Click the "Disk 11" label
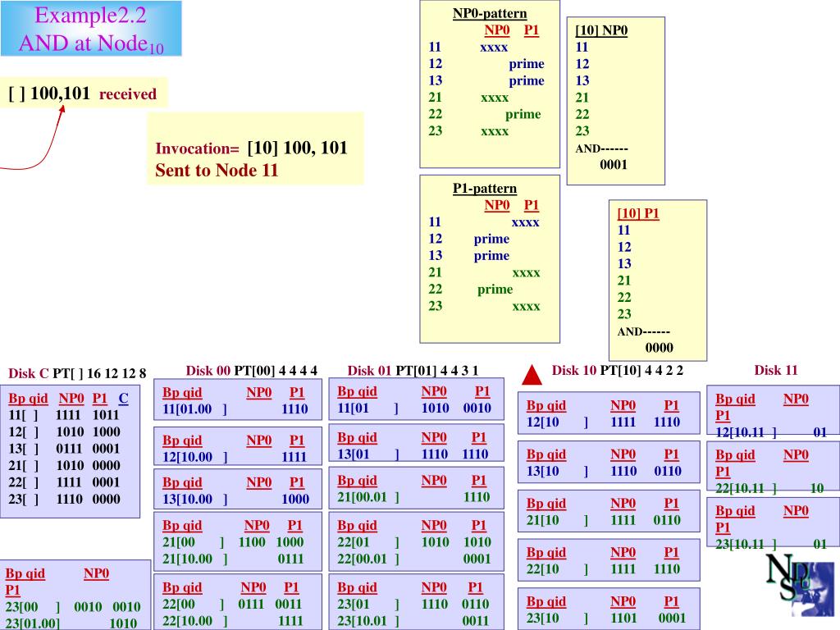This screenshot has height=630, width=840. tap(776, 370)
